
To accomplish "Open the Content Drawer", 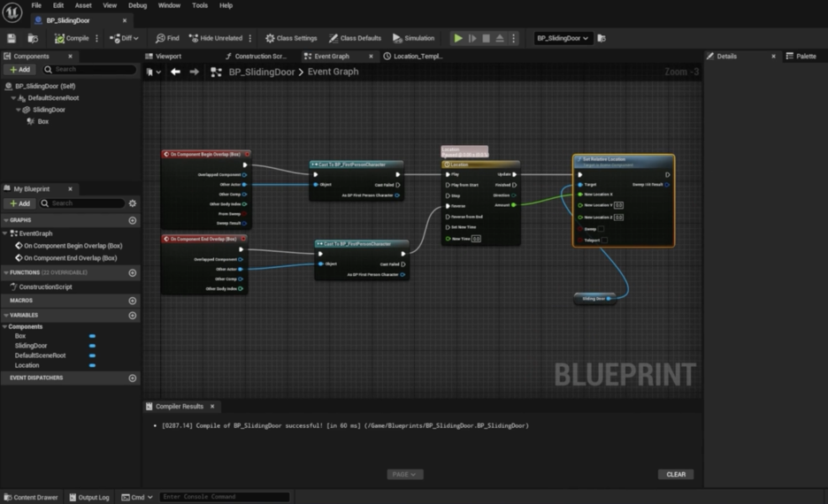I will pos(31,497).
